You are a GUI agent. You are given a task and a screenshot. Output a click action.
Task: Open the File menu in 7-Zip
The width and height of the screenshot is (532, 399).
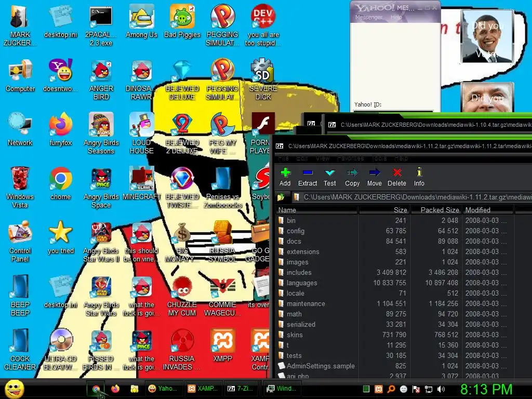pyautogui.click(x=283, y=158)
